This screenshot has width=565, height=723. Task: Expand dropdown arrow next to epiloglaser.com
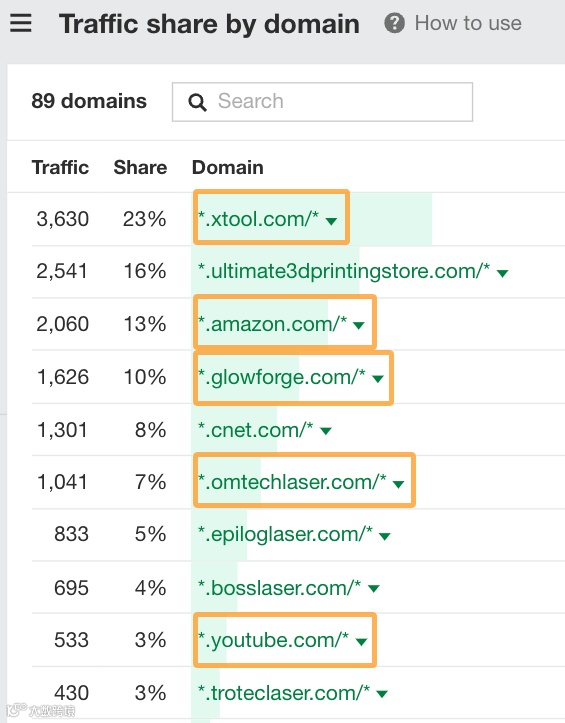click(x=384, y=536)
